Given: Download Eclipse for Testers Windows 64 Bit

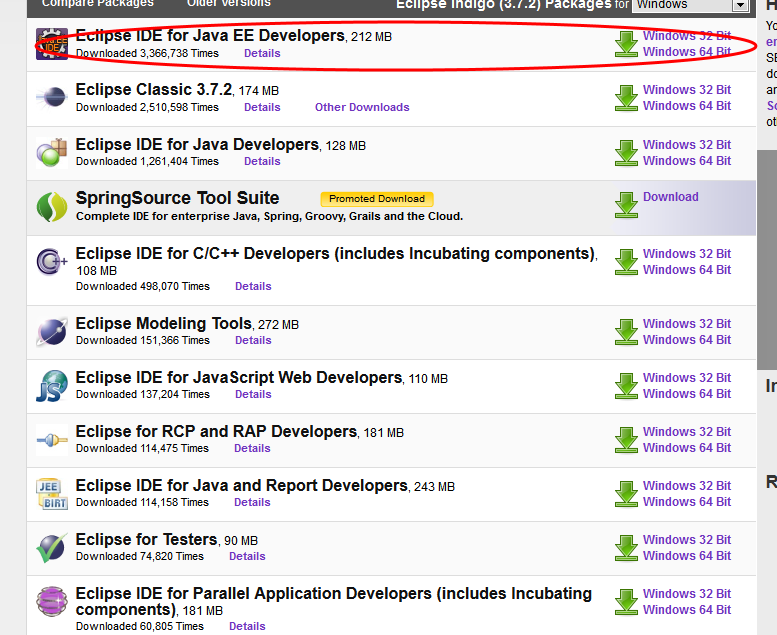Looking at the screenshot, I should point(687,556).
